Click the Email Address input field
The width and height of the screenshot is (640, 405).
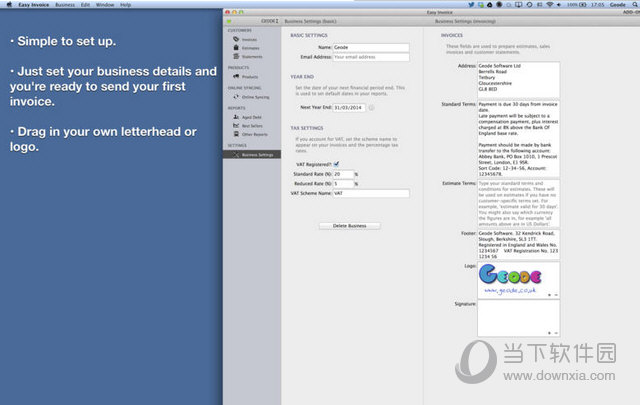371,57
